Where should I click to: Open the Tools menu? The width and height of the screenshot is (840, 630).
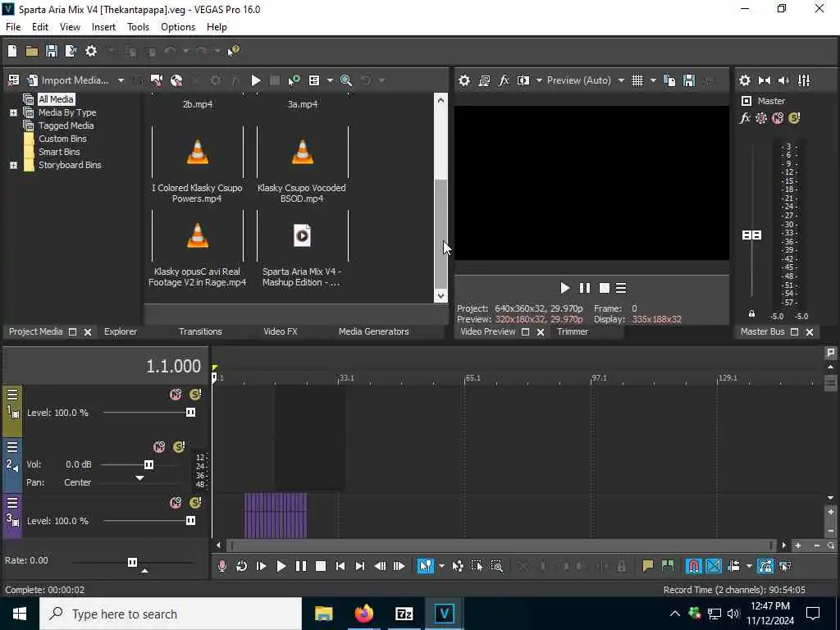(x=138, y=27)
